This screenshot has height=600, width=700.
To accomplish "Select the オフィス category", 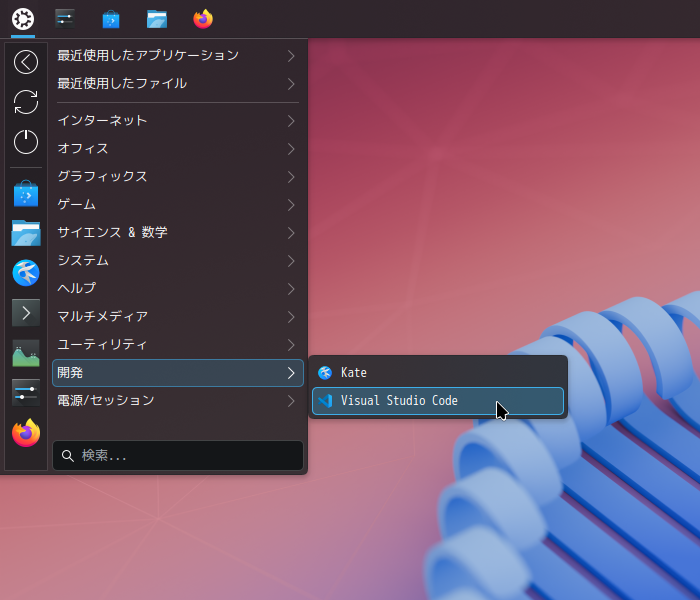I will [x=178, y=149].
